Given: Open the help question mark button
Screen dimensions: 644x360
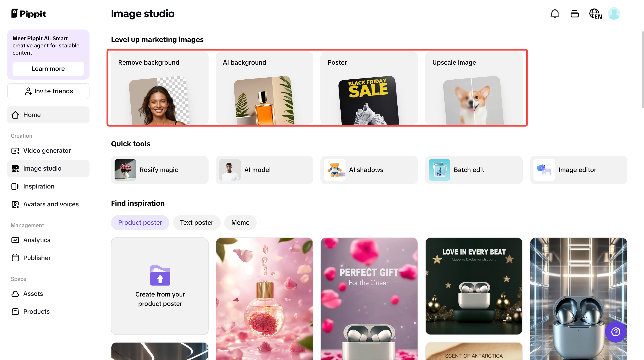Looking at the screenshot, I should [615, 332].
